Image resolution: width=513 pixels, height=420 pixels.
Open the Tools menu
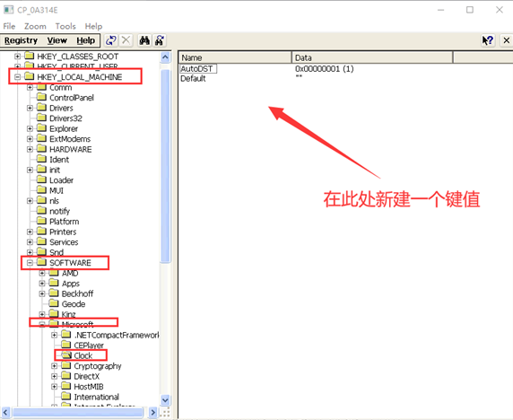coord(65,26)
